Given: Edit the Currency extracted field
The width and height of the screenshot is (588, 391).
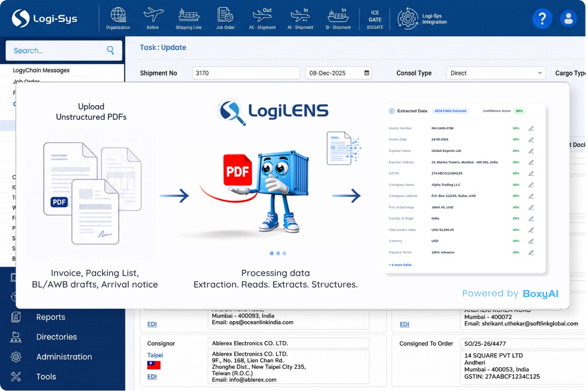Looking at the screenshot, I should click(531, 241).
